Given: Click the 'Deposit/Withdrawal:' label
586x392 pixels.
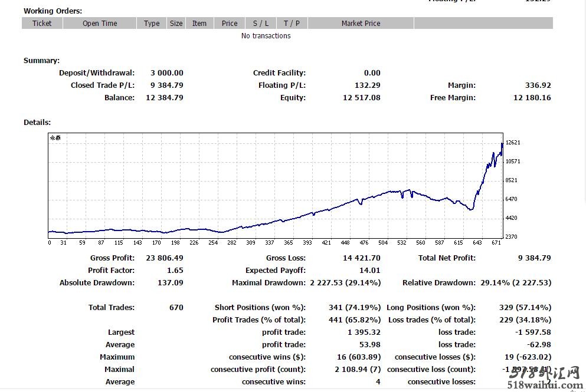Looking at the screenshot, I should [x=97, y=73].
